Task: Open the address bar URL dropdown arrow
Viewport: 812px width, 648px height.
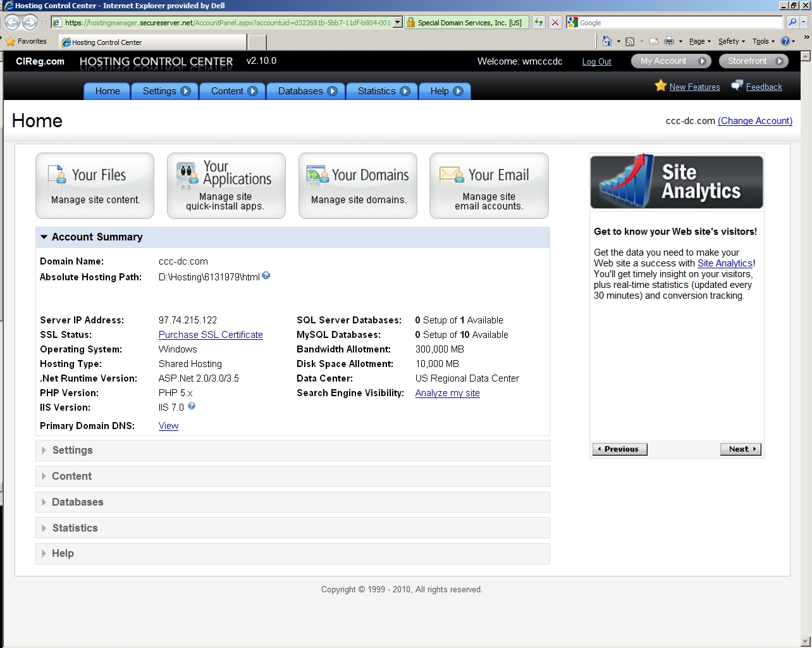Action: coord(397,22)
